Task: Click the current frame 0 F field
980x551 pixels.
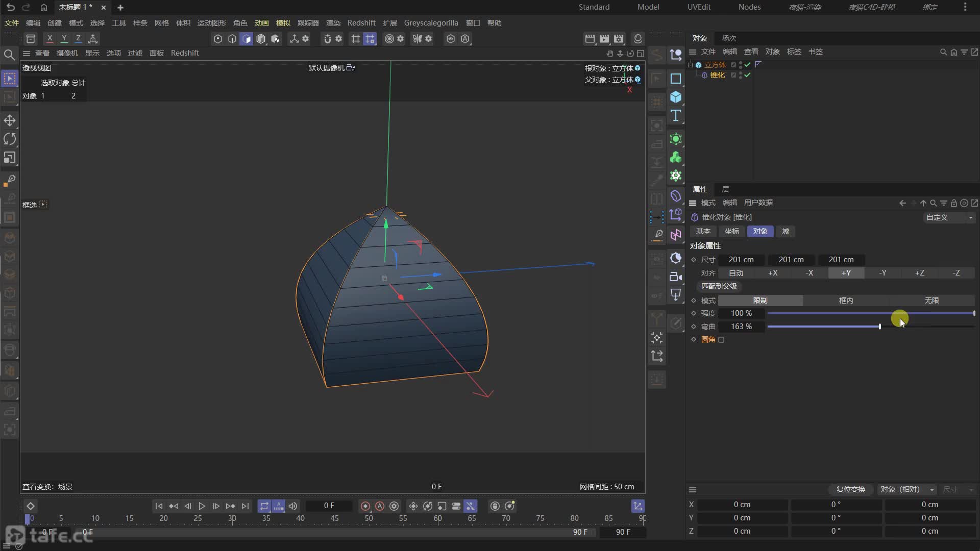Action: (329, 506)
